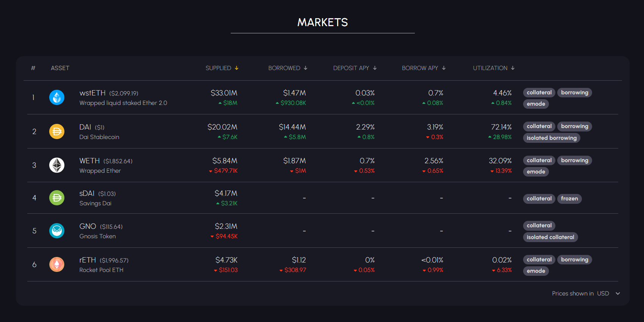Sort by Supplied arrow icon
644x322 pixels.
click(x=237, y=68)
